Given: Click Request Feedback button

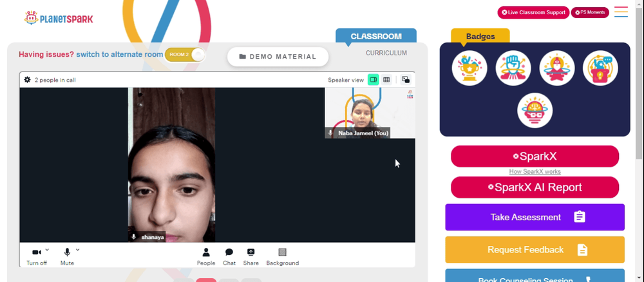Looking at the screenshot, I should (535, 250).
